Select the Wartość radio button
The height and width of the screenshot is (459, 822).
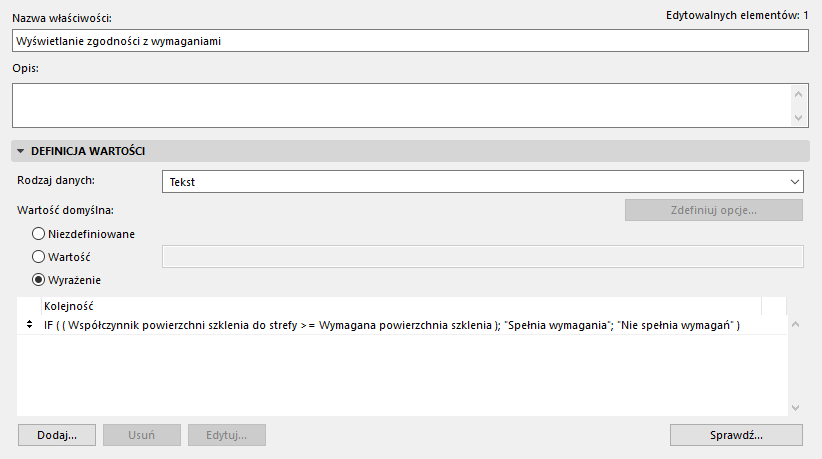click(x=39, y=257)
